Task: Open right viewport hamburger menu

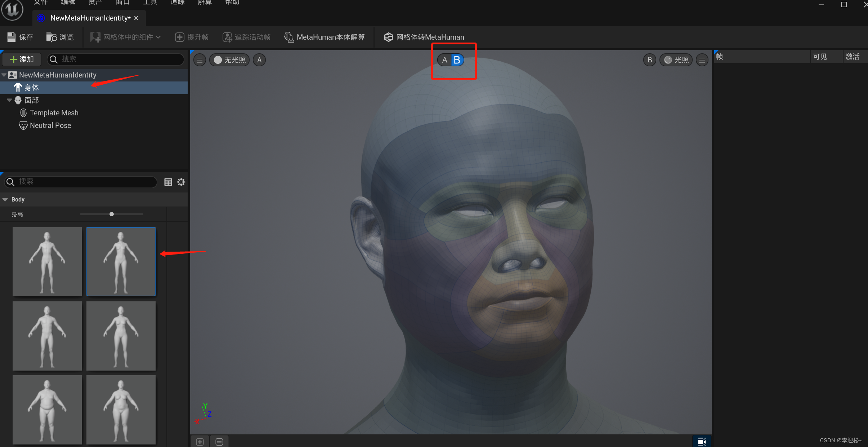Action: pyautogui.click(x=702, y=60)
